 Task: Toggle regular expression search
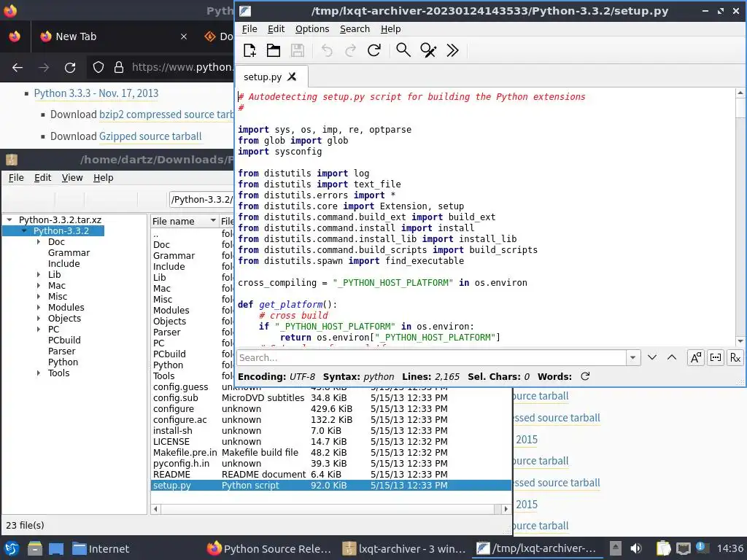pos(735,357)
